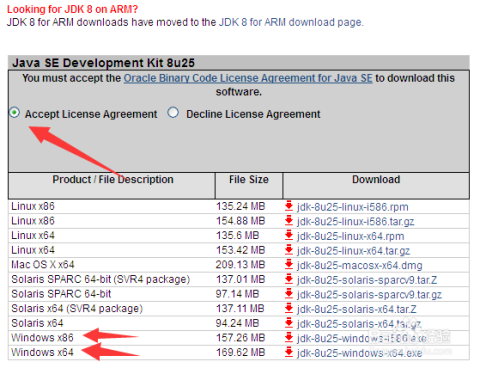Click download icon beside jdk-8u25-linux-i586.tar.gz
Viewport: 480px width, 368px height.
pos(289,221)
